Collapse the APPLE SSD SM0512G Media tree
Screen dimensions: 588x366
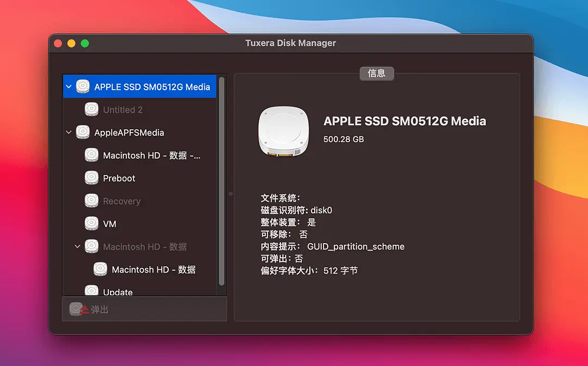point(69,86)
